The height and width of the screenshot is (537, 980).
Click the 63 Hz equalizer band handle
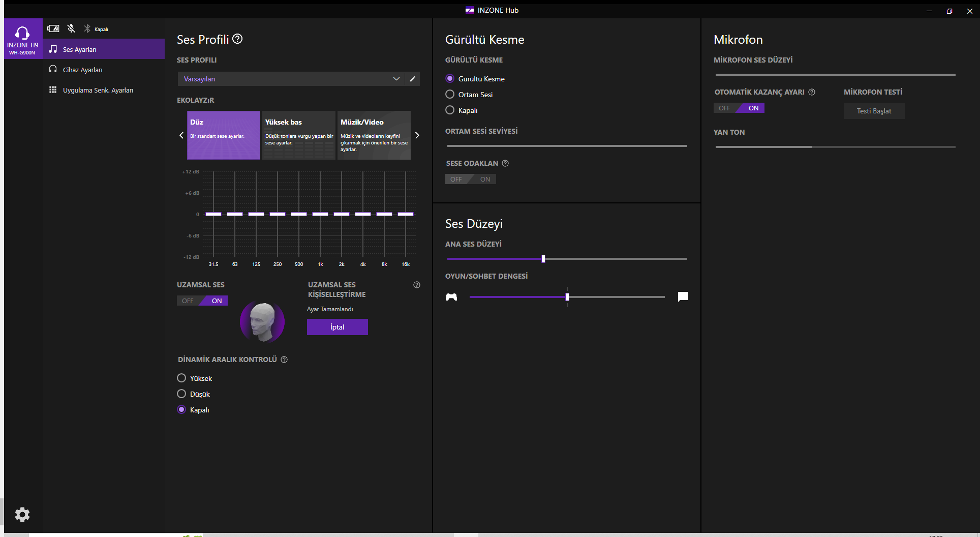click(x=235, y=214)
